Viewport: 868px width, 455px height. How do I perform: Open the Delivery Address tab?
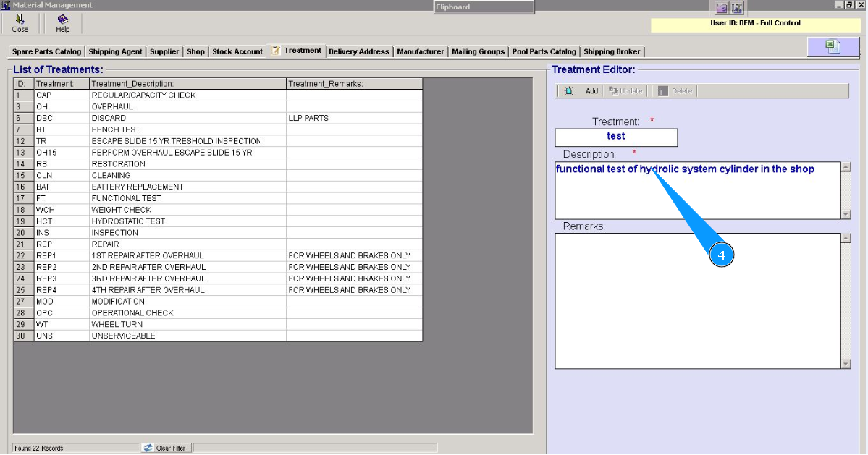[359, 51]
